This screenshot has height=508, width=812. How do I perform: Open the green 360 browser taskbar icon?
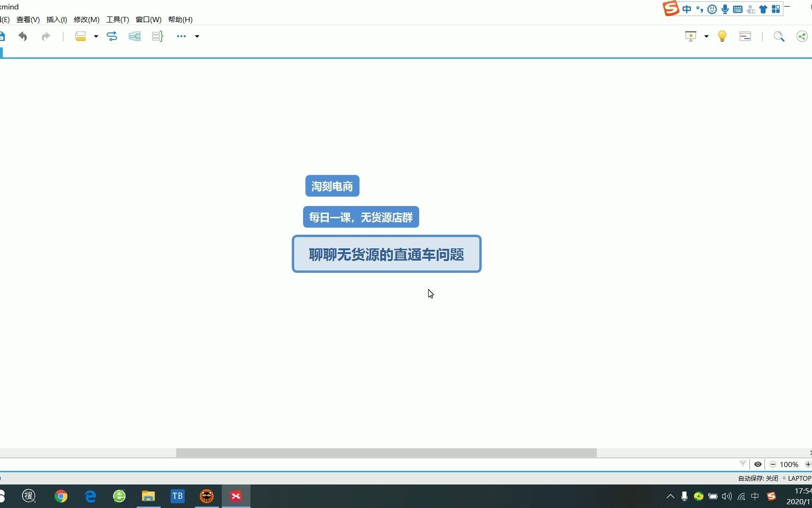click(x=119, y=496)
